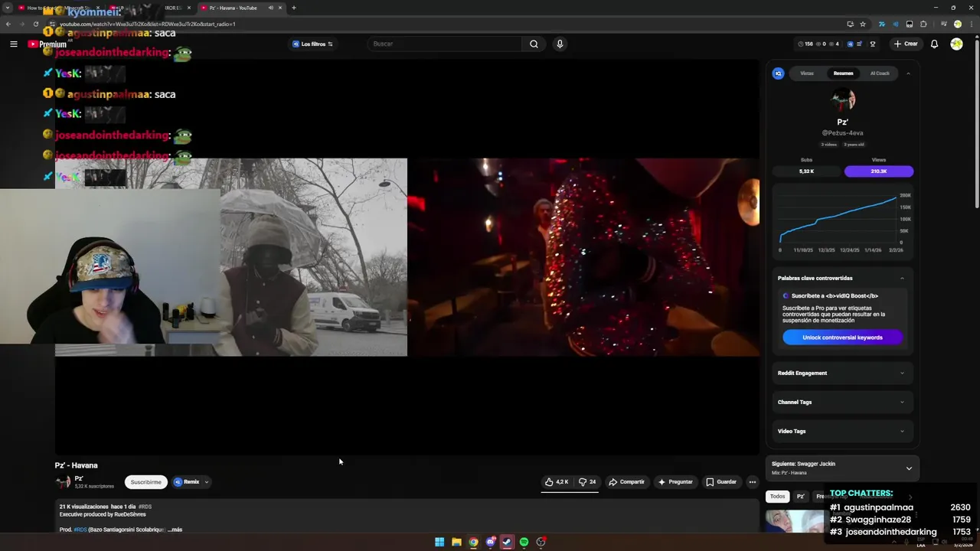Open the vidIQ blue extension icon in header
The width and height of the screenshot is (980, 551).
click(849, 44)
